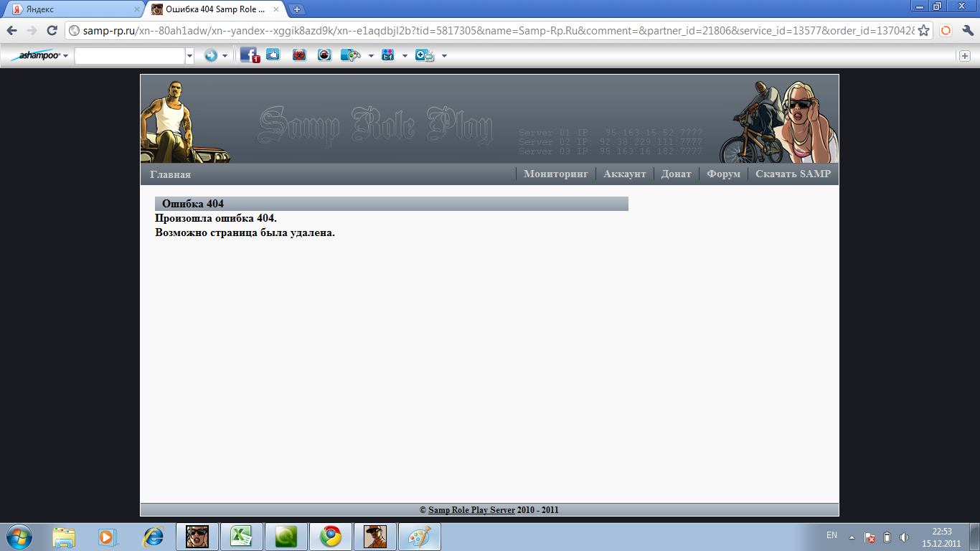The width and height of the screenshot is (980, 551).
Task: Close the Яндекс tab
Action: coord(137,9)
